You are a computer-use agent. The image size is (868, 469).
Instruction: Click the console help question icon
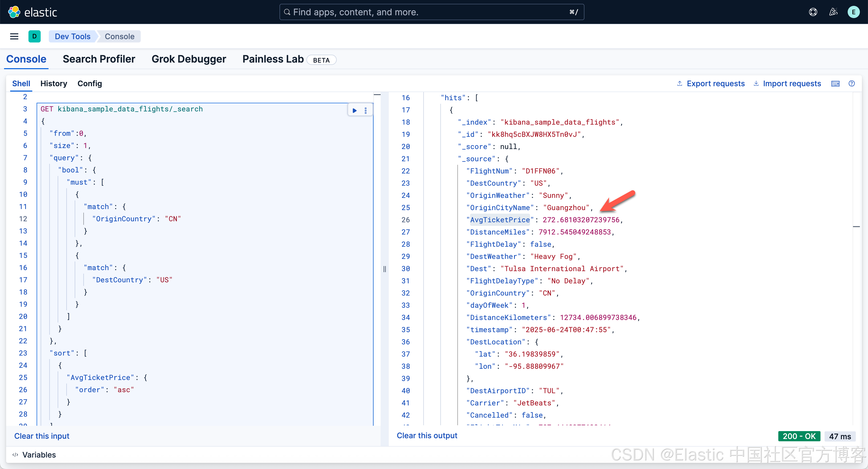[x=851, y=84]
